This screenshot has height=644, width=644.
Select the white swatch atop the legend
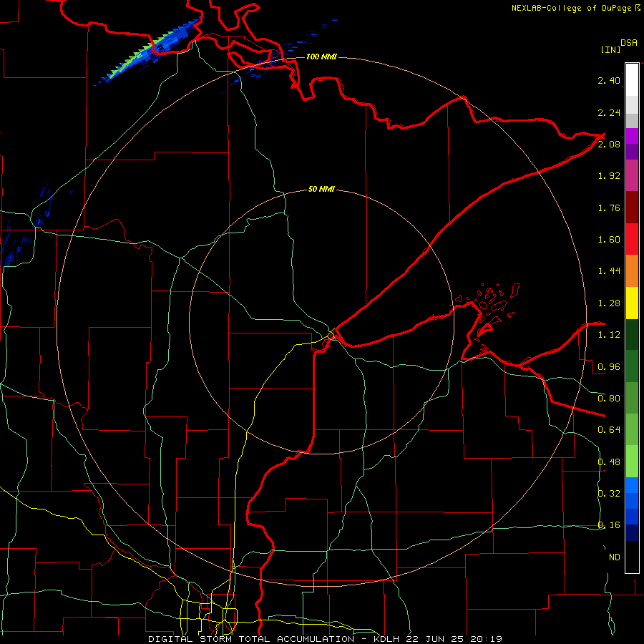[x=632, y=79]
